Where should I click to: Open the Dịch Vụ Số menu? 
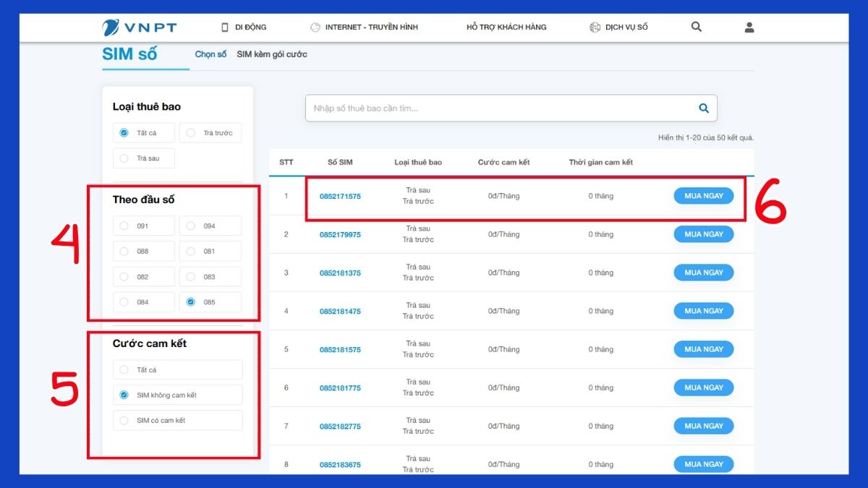pos(618,27)
